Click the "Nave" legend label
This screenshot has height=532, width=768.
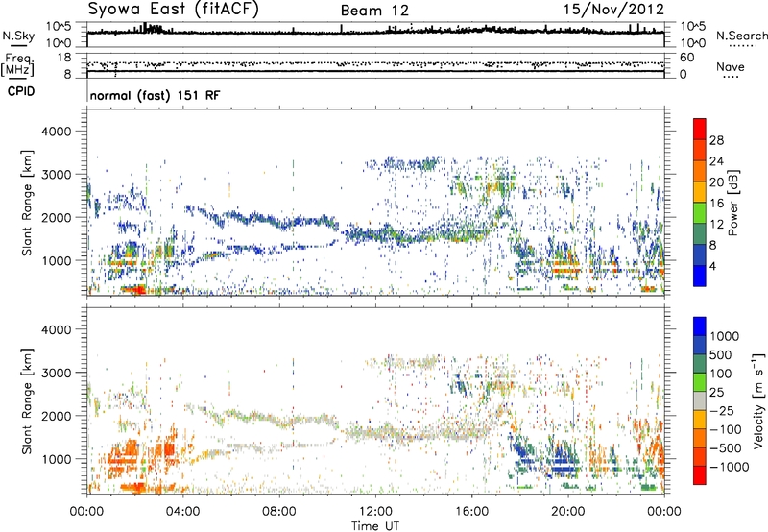(x=730, y=66)
